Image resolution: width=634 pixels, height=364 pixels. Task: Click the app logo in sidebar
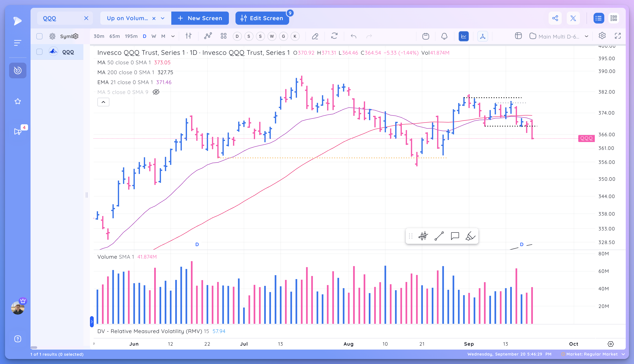point(18,21)
